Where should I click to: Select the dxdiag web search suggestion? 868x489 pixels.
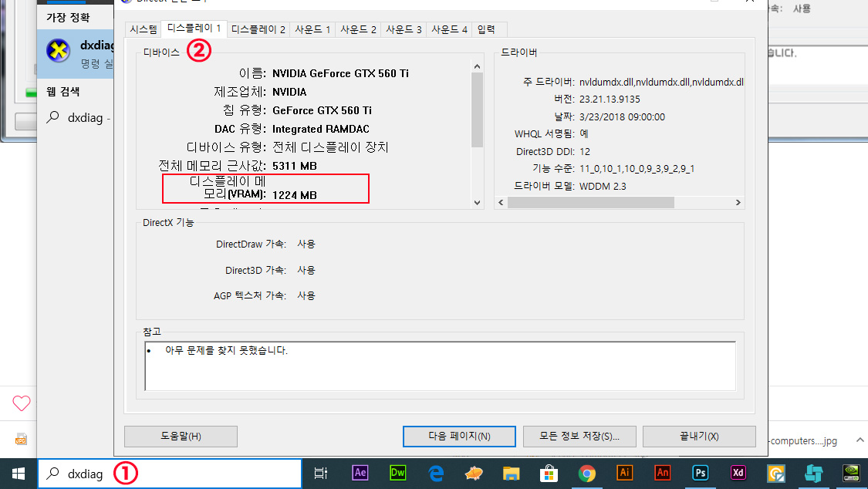pyautogui.click(x=77, y=118)
